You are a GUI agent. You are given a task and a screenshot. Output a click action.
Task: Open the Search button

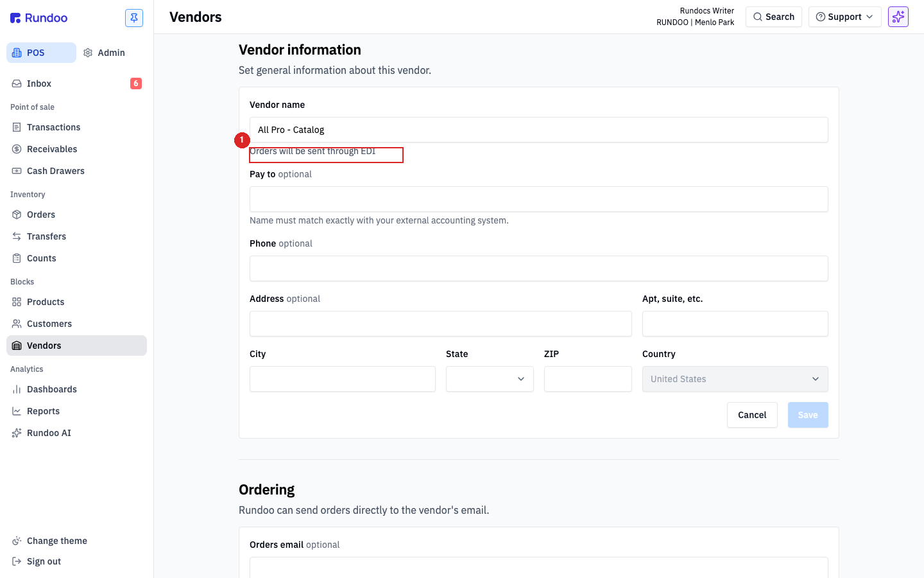pos(774,17)
